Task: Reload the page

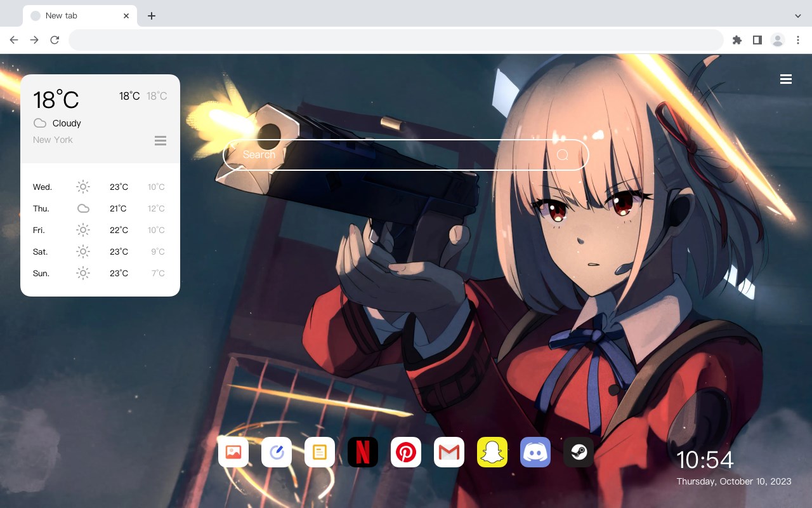Action: [55, 40]
